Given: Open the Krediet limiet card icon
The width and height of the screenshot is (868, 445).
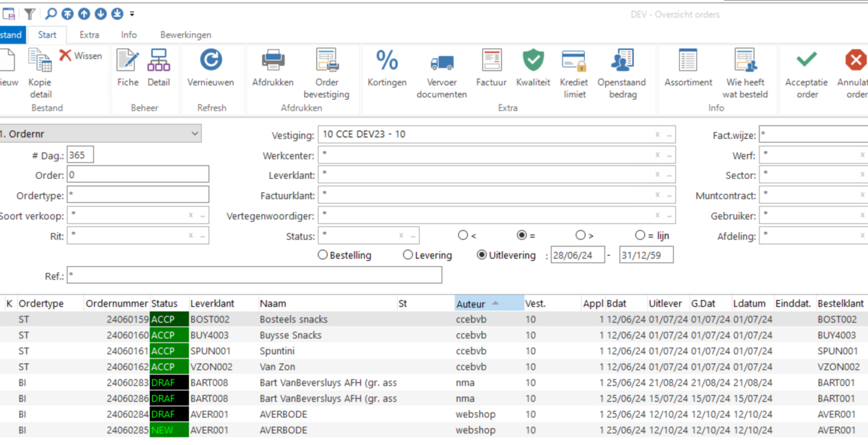Looking at the screenshot, I should pos(574,61).
